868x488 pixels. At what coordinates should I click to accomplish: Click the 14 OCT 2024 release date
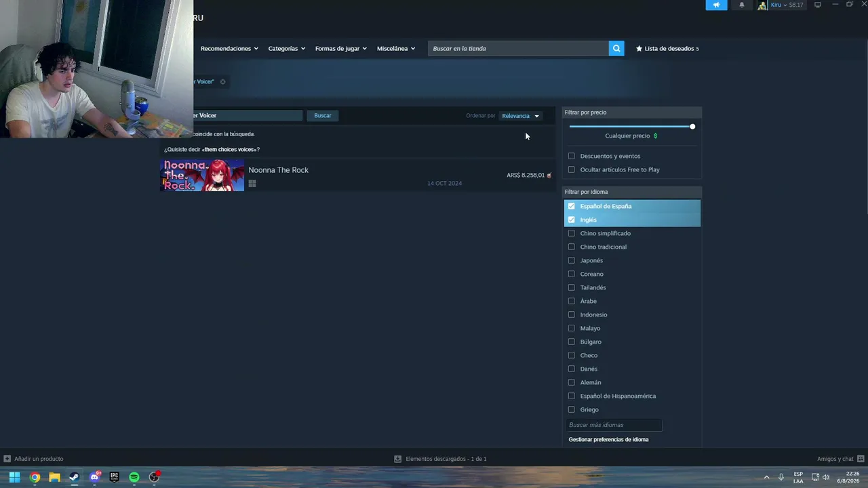click(444, 183)
